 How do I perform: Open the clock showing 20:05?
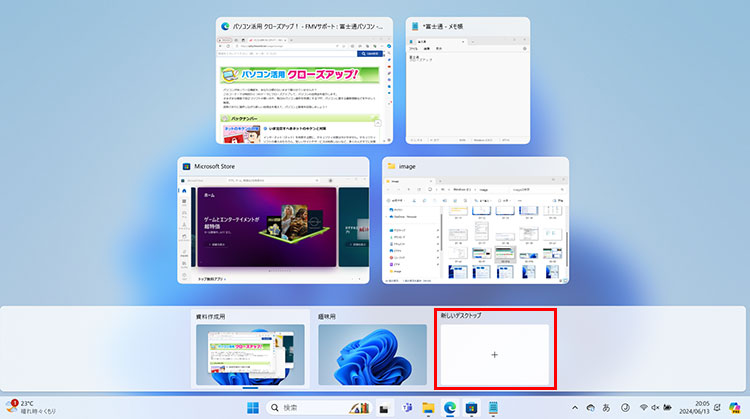coord(695,408)
